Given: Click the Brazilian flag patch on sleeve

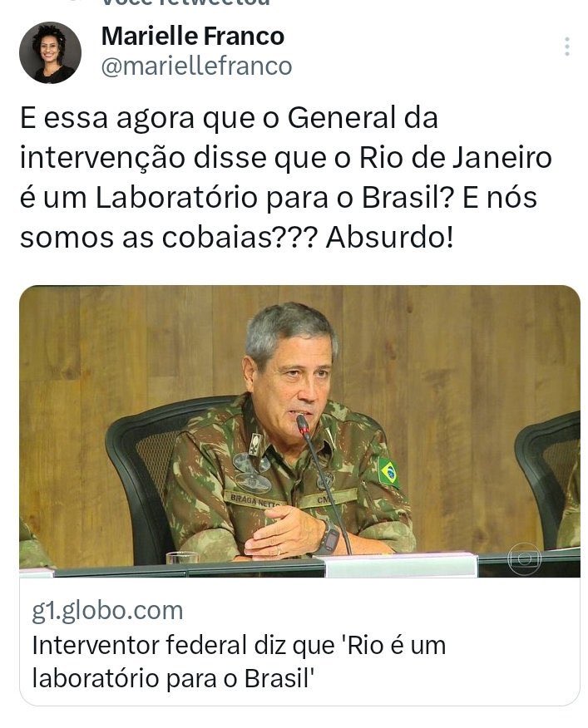Looking at the screenshot, I should (x=388, y=472).
